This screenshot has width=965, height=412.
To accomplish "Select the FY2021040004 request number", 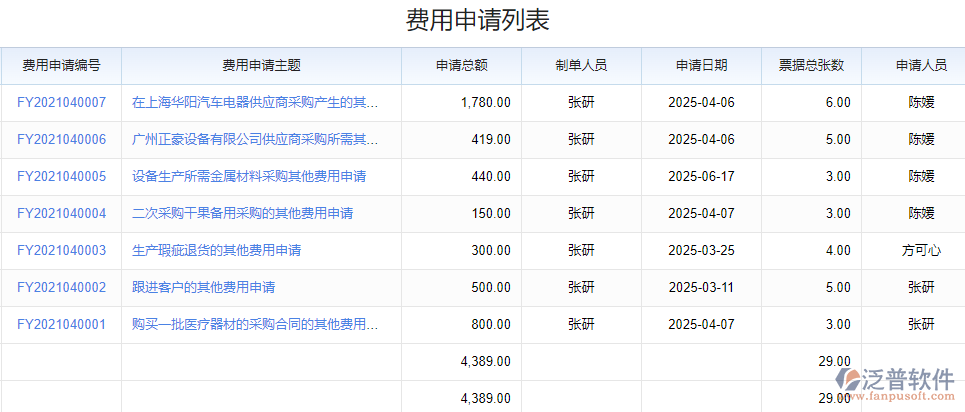I will (61, 213).
